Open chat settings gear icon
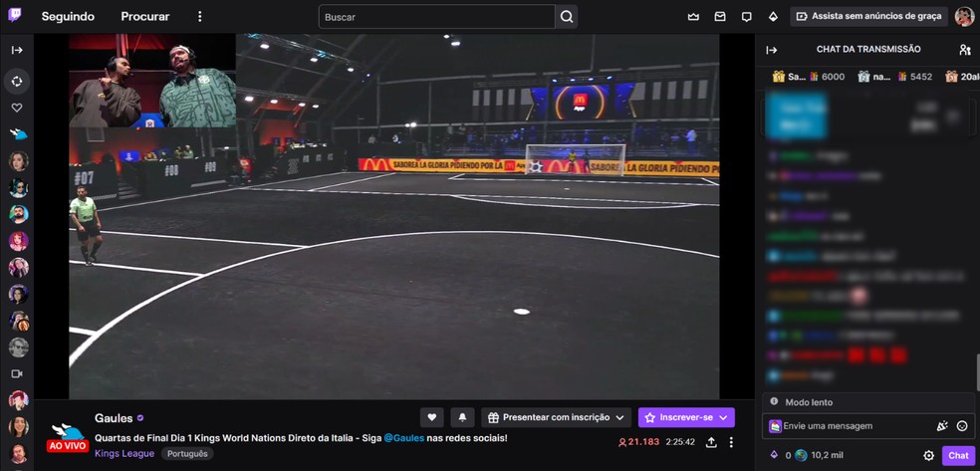 point(929,455)
